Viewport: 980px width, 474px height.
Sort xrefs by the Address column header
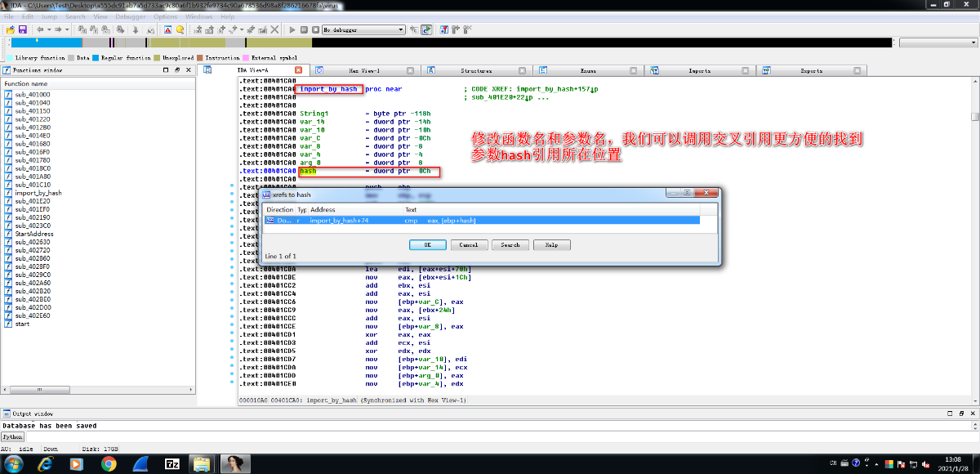356,210
